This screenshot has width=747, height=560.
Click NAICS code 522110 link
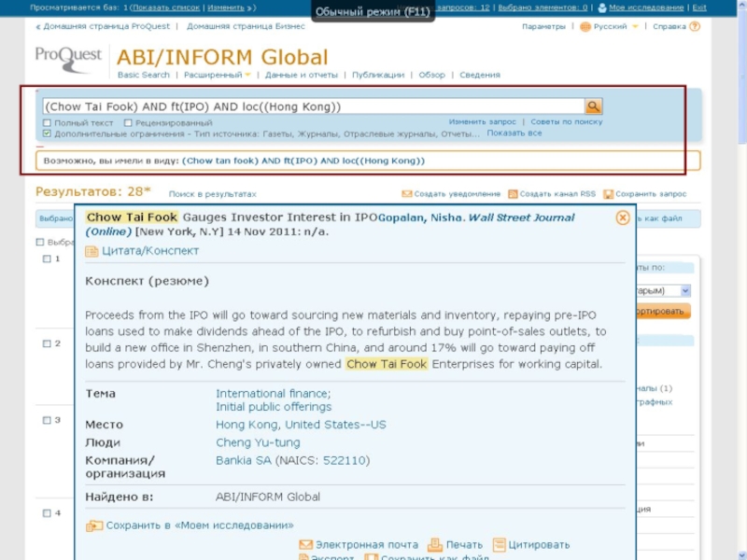(345, 460)
